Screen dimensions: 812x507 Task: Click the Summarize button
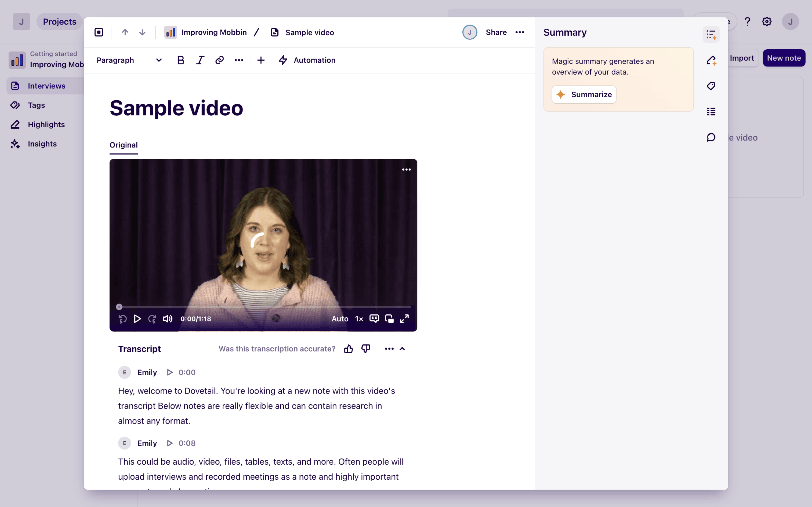(x=584, y=94)
